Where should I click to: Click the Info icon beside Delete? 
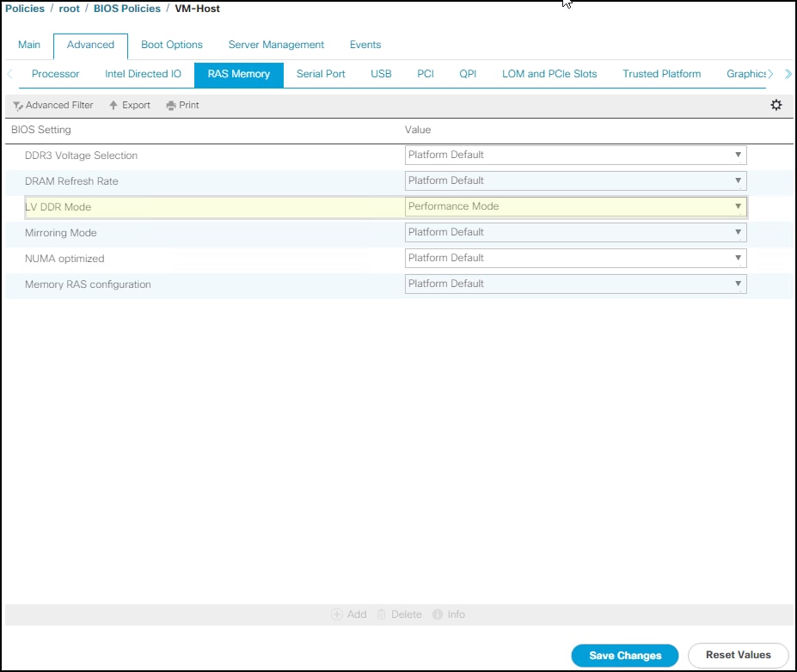pyautogui.click(x=449, y=614)
